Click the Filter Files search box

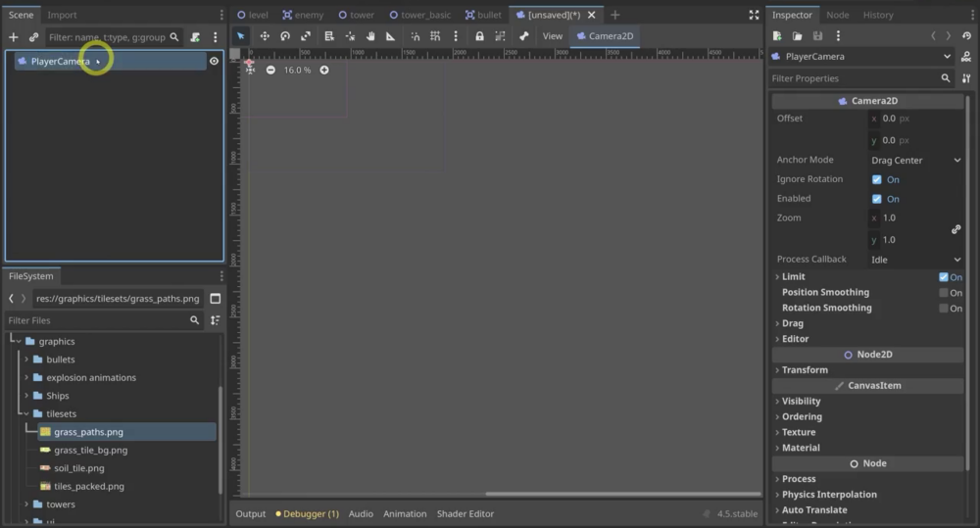pos(104,320)
